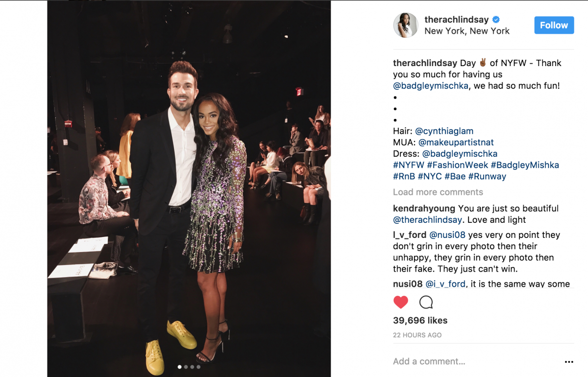Open the 22 HOURS AGO timestamp link
Image resolution: width=588 pixels, height=377 pixels.
tap(417, 335)
